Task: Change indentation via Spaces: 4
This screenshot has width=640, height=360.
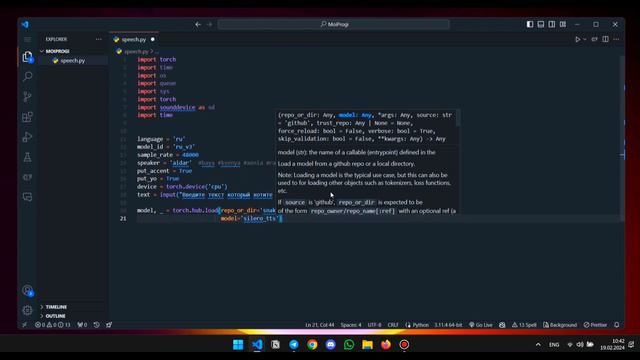Action: (x=351, y=325)
